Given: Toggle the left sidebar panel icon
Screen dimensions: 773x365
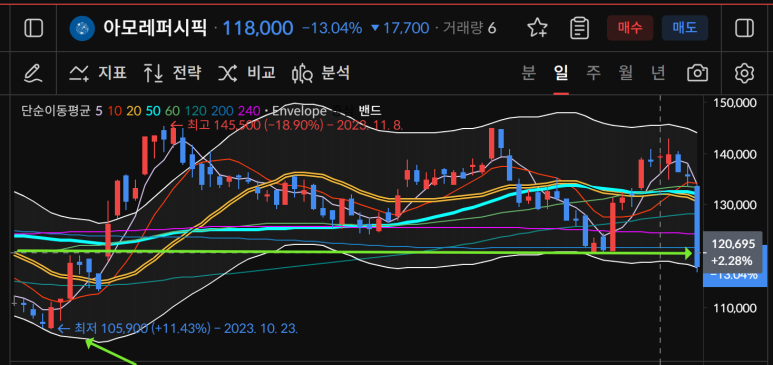Looking at the screenshot, I should pos(34,28).
